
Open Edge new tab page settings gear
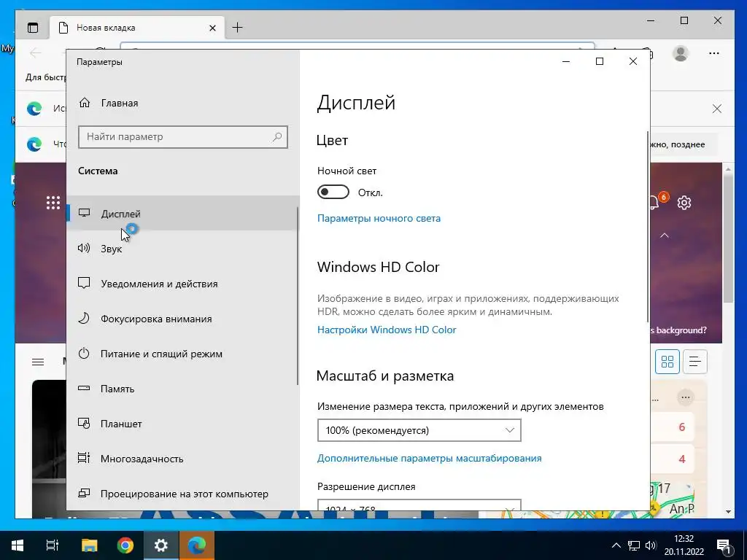coord(684,203)
